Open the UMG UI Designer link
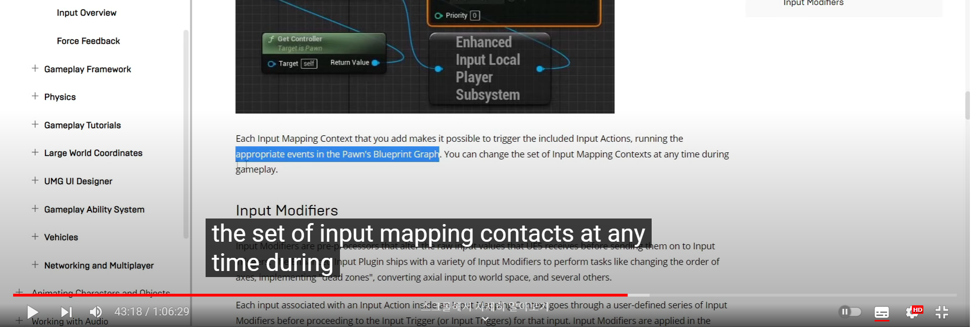The image size is (980, 327). click(x=78, y=181)
